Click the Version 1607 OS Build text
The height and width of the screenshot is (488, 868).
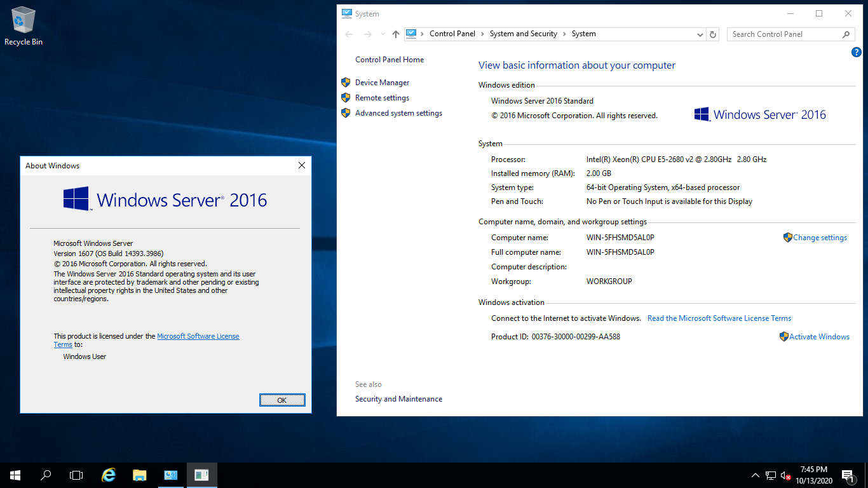pyautogui.click(x=109, y=254)
